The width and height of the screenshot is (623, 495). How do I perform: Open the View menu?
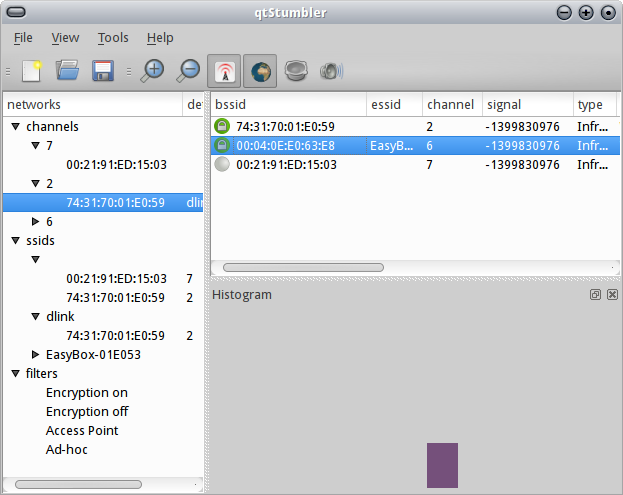65,38
